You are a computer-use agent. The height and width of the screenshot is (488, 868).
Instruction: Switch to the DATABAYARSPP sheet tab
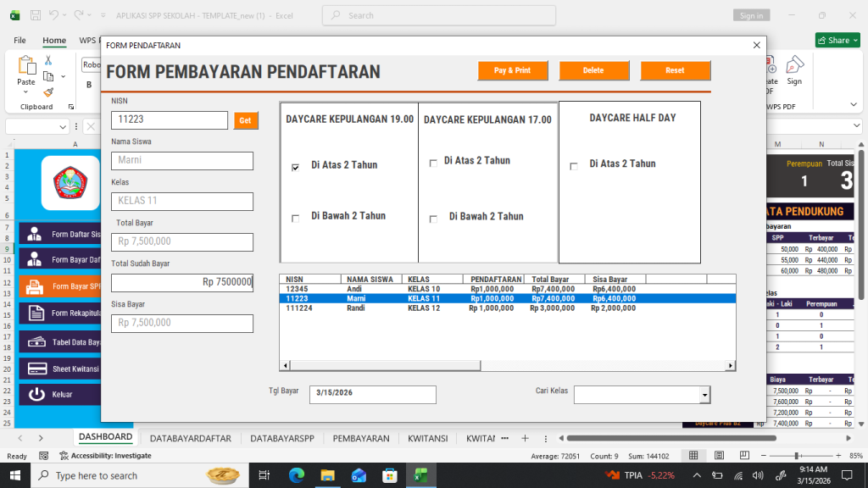(282, 439)
